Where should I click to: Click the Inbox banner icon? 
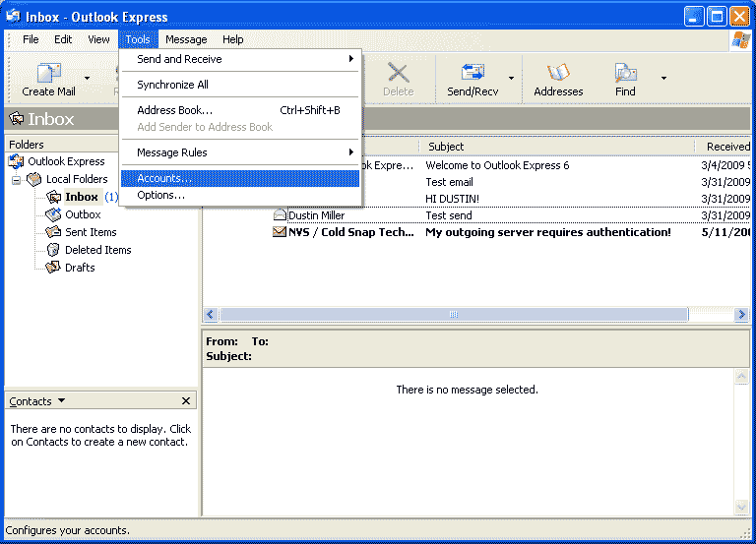[17, 118]
